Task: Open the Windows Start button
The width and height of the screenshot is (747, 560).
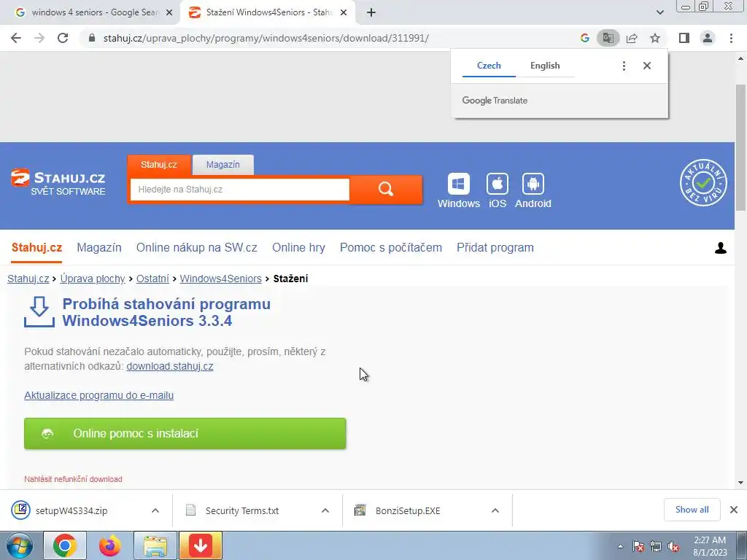Action: 20,545
